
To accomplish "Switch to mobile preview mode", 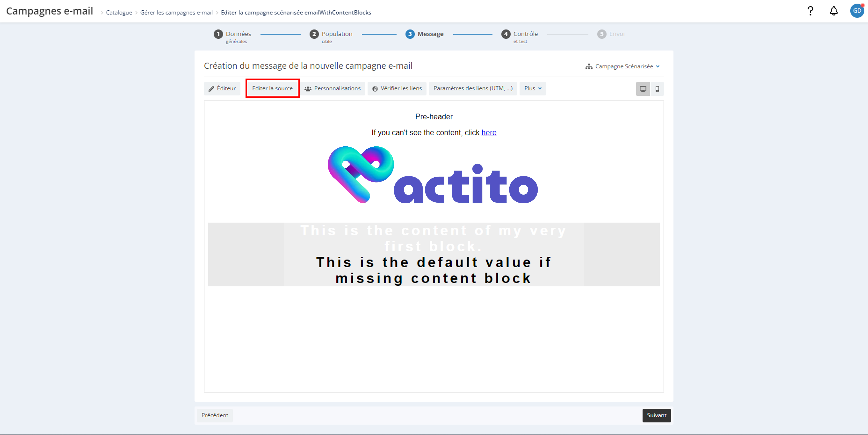I will (657, 89).
